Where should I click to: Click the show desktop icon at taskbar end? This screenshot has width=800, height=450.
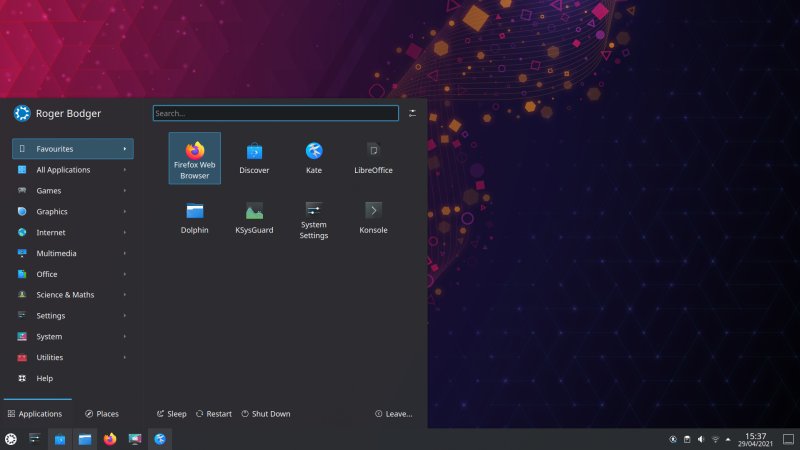[788, 439]
